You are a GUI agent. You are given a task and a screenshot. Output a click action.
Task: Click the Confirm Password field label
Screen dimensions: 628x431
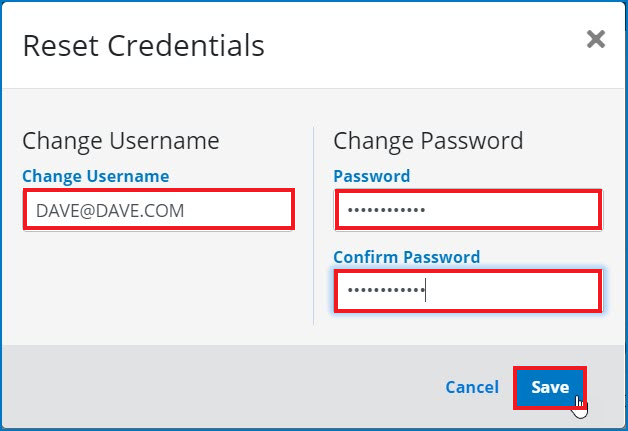406,257
